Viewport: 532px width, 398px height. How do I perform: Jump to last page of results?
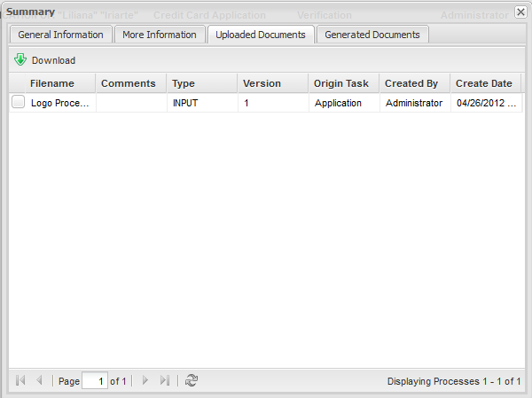[164, 381]
